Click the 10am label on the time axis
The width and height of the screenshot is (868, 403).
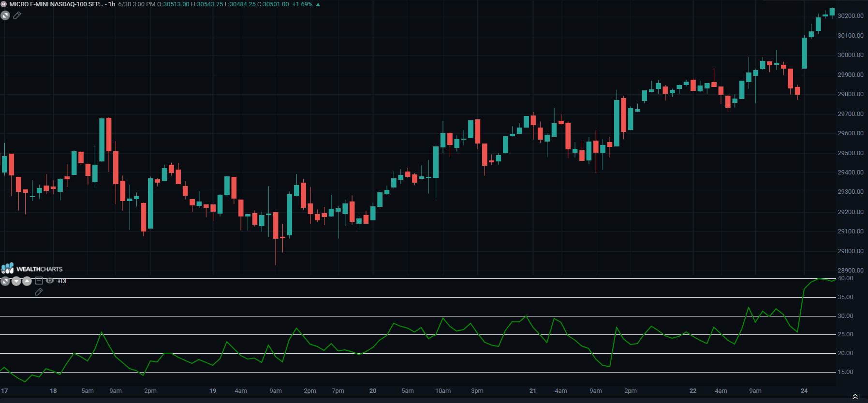[x=443, y=391]
